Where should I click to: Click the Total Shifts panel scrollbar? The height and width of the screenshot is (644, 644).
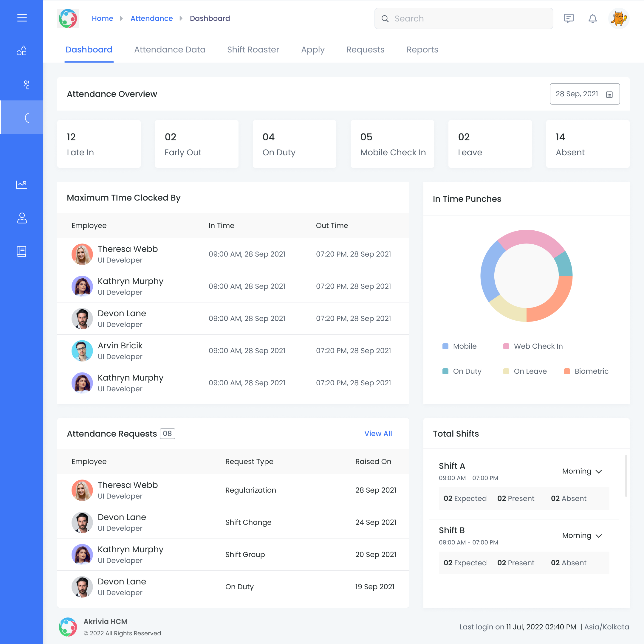pyautogui.click(x=626, y=476)
